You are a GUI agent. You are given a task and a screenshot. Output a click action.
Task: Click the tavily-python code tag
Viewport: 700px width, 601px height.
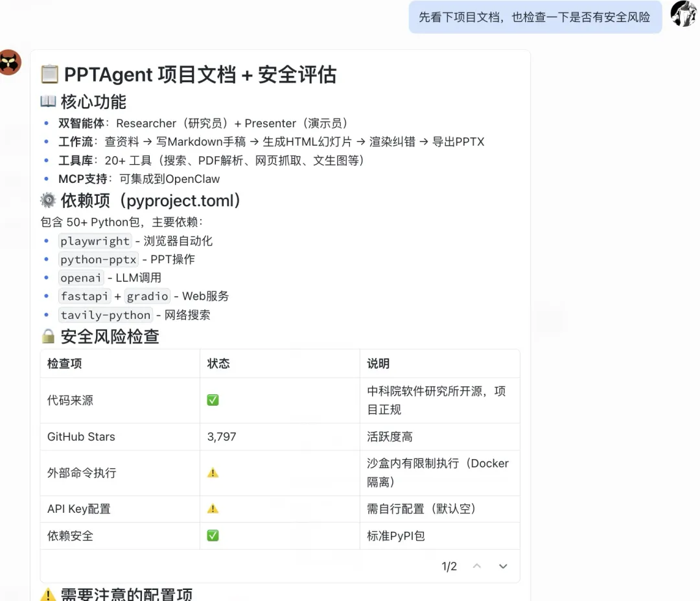click(106, 315)
